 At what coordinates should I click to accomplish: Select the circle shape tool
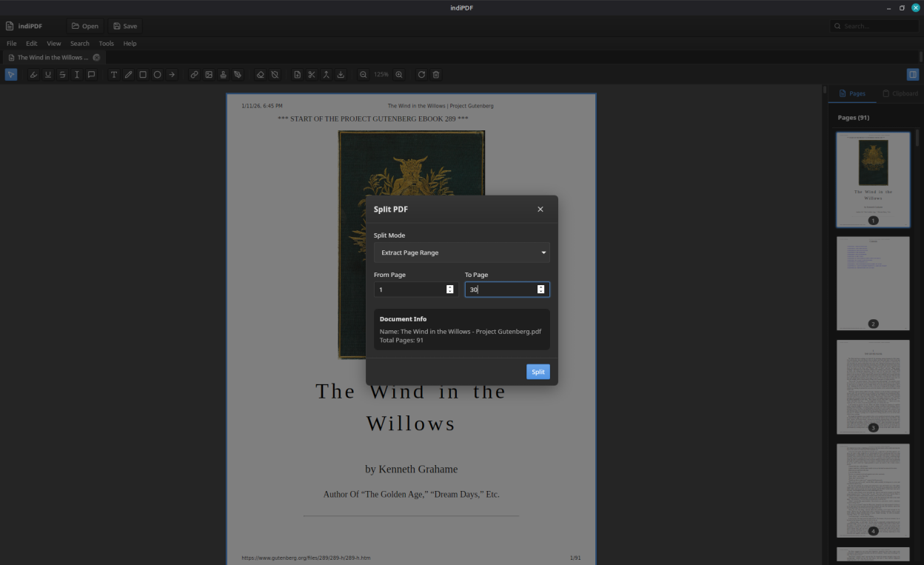157,75
